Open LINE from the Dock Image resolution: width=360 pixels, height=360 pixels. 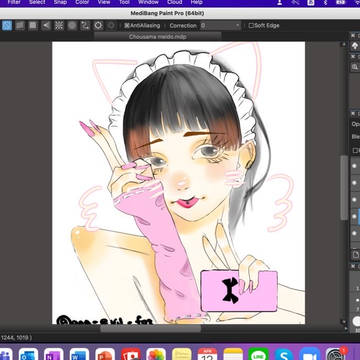tap(259, 354)
